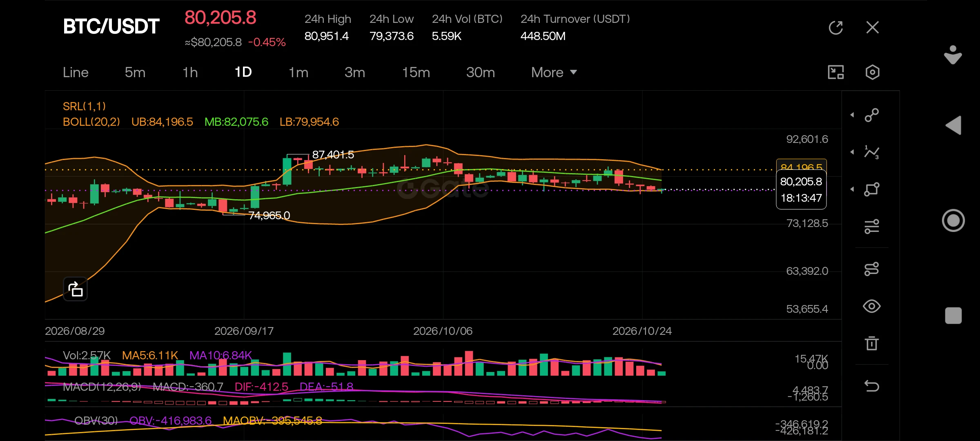
Task: Open the drawing tool options sliders icon
Action: [871, 226]
